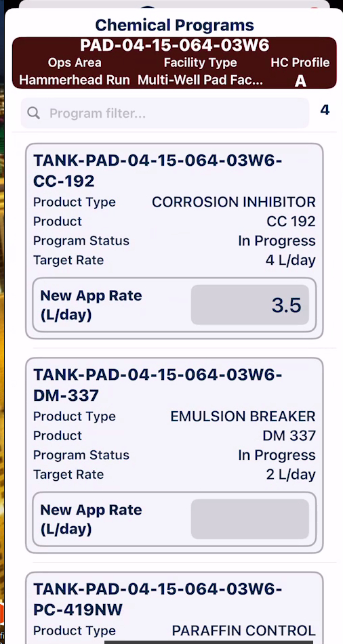Tap the PAD-04-15-064-03W6 facility header

[x=174, y=45]
